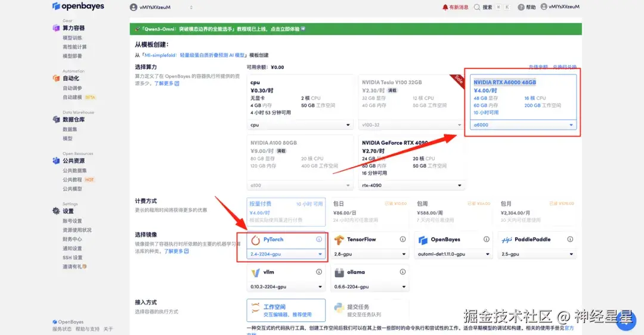Open SSH 设置 in the sidebar
Viewport: 644px width, 335px height.
click(72, 258)
